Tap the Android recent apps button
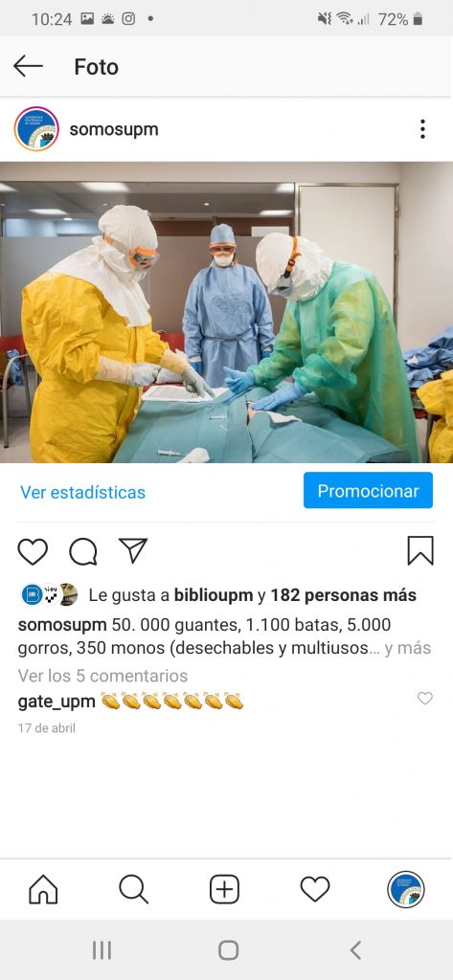The width and height of the screenshot is (453, 980). point(102,950)
